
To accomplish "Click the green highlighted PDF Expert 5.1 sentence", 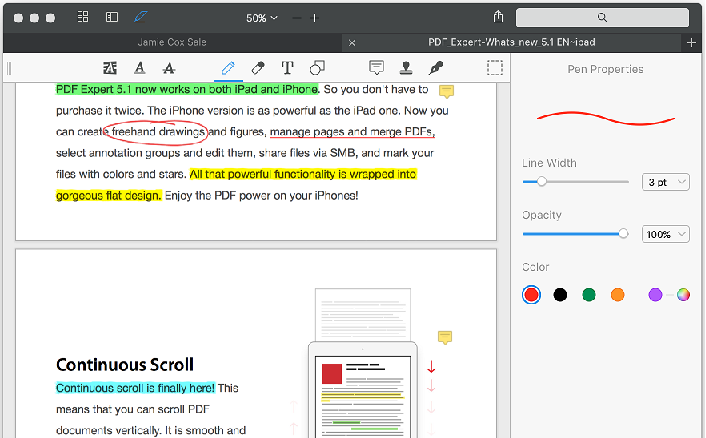I will [187, 89].
